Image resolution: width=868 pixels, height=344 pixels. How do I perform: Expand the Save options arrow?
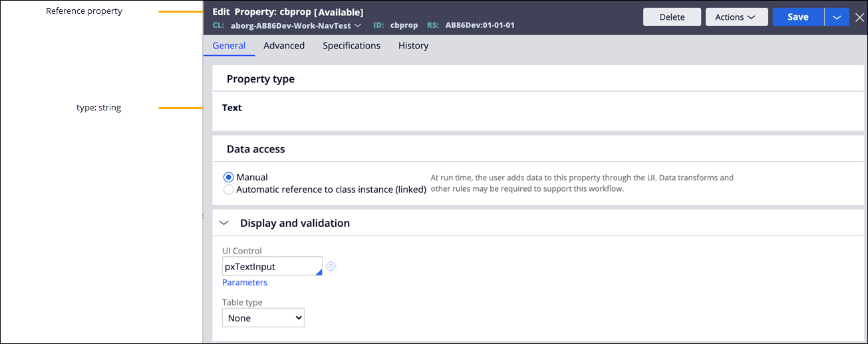[x=836, y=17]
